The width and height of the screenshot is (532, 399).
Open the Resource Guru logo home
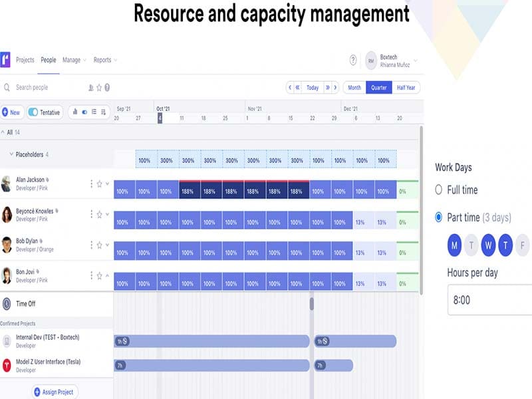click(x=5, y=60)
